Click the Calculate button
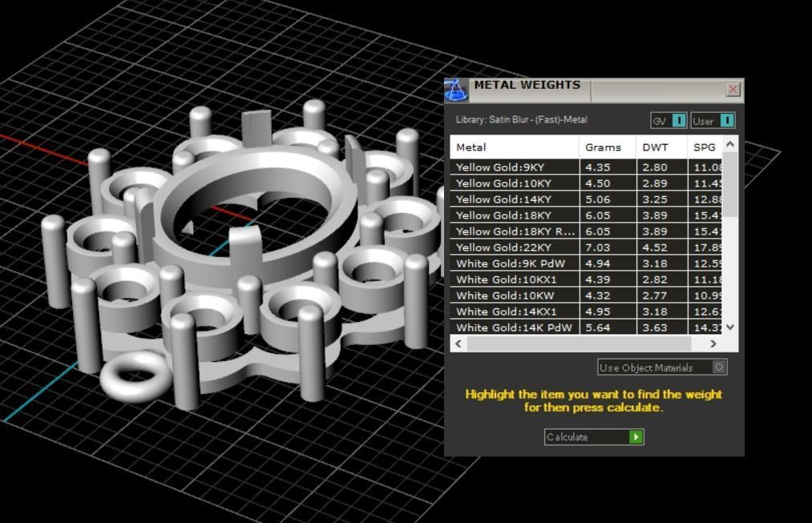 pos(594,437)
